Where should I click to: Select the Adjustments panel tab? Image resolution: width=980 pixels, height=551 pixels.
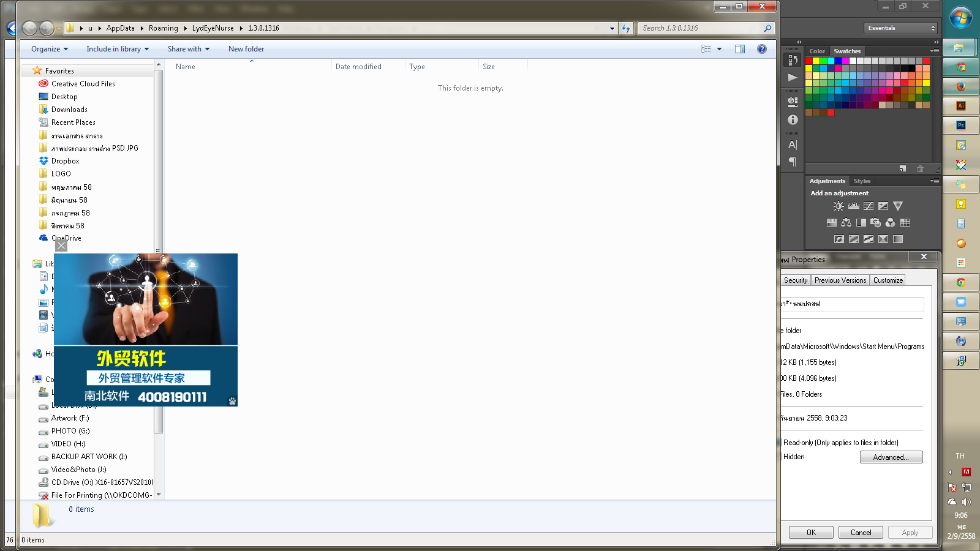pos(827,181)
